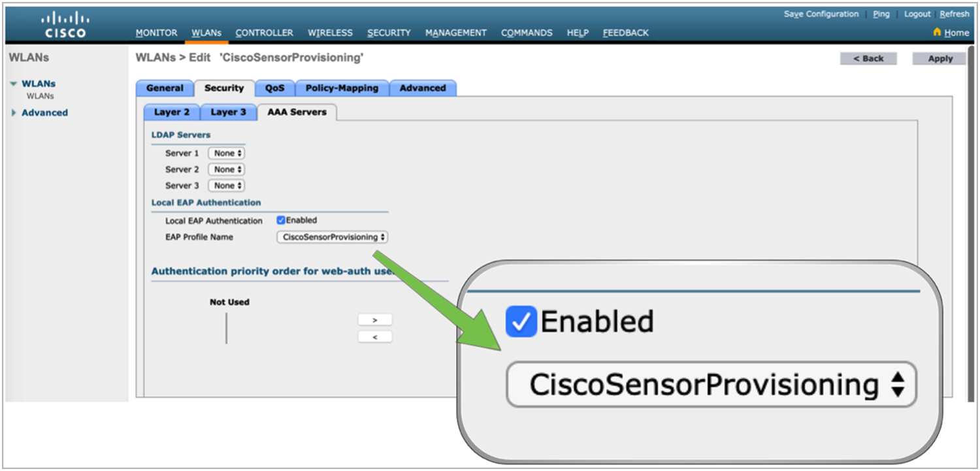Open LDAP Server 2 dropdown

[x=226, y=169]
